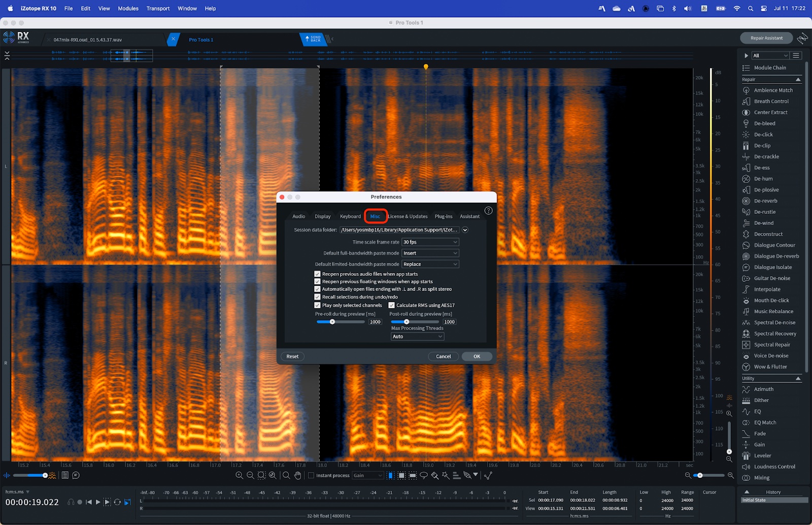
Task: Open the Loudness Control utility
Action: pos(774,467)
